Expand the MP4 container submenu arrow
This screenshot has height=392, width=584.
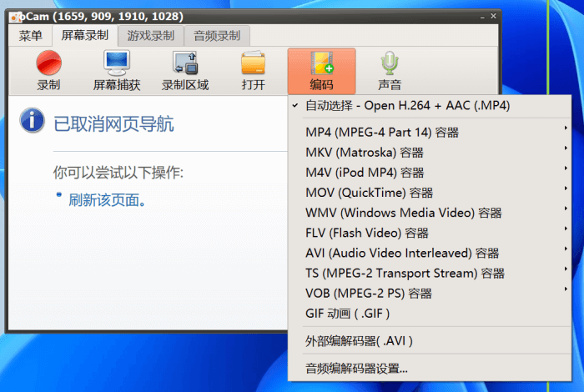566,128
